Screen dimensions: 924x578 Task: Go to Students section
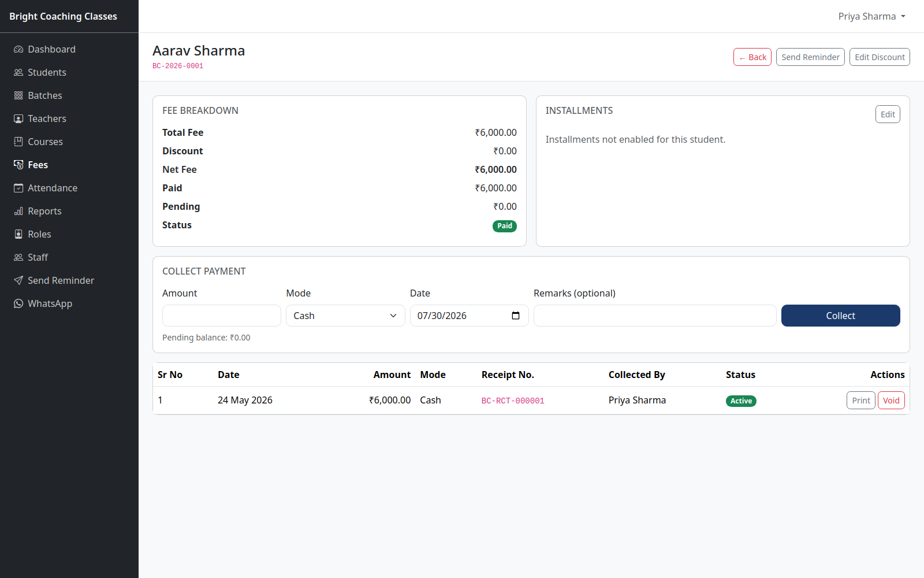tap(69, 72)
